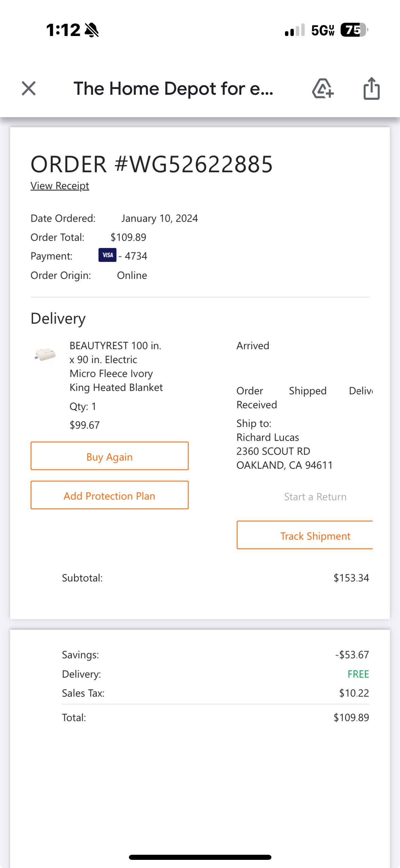The image size is (400, 868).
Task: Tap the heated blanket product thumbnail
Action: coord(45,354)
